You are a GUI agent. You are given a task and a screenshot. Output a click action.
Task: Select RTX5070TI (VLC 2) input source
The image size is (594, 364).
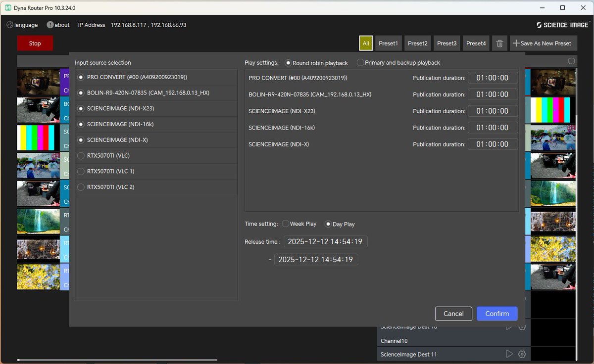point(81,187)
